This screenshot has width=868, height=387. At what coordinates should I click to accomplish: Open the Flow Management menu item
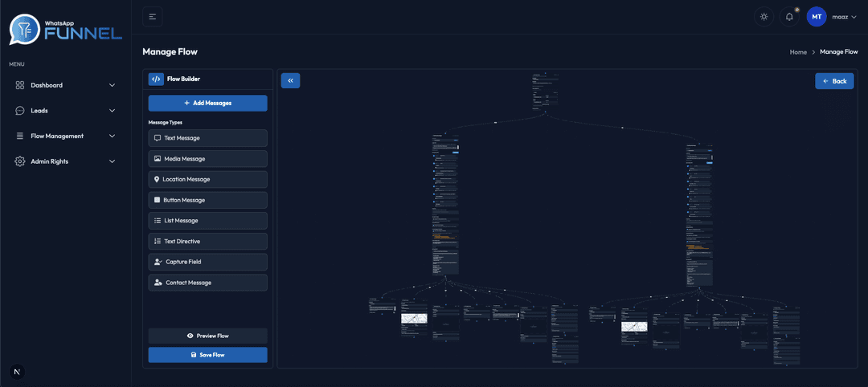(x=65, y=136)
